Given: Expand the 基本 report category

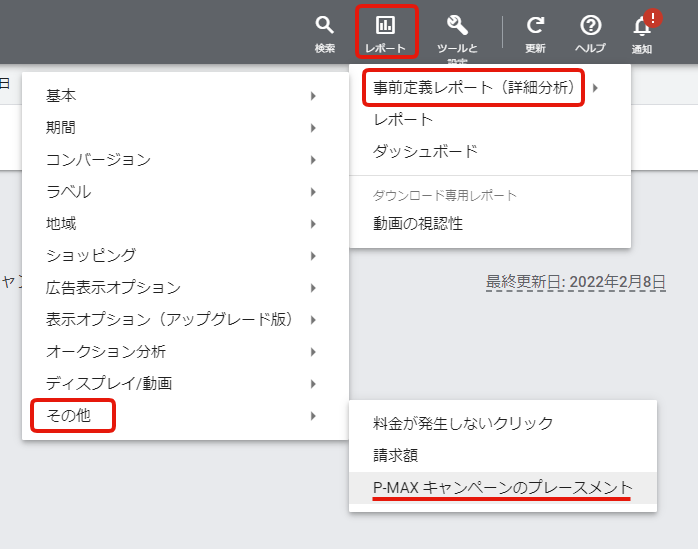Looking at the screenshot, I should (61, 96).
